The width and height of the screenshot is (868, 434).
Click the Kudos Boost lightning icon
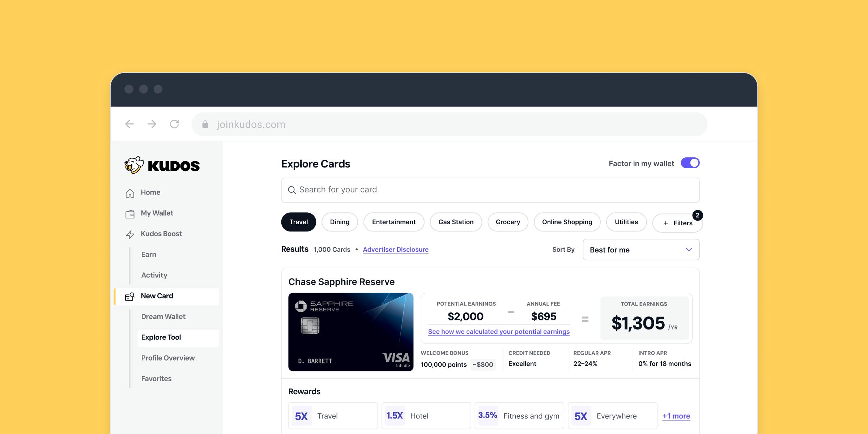130,234
